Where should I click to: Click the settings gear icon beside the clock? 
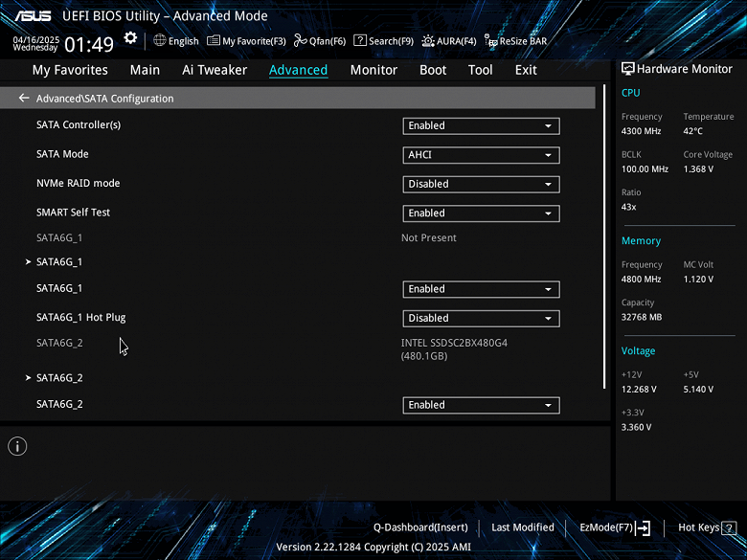click(130, 38)
